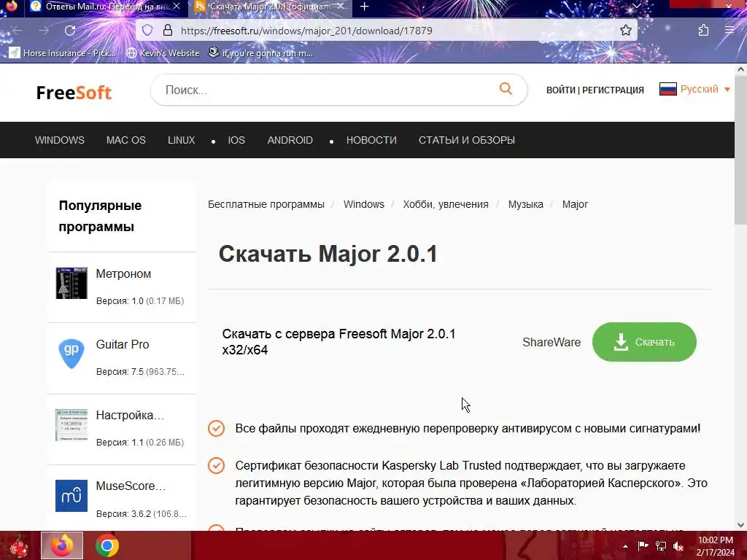The height and width of the screenshot is (560, 747).
Task: Open the Guitar Pro program link
Action: (x=123, y=344)
